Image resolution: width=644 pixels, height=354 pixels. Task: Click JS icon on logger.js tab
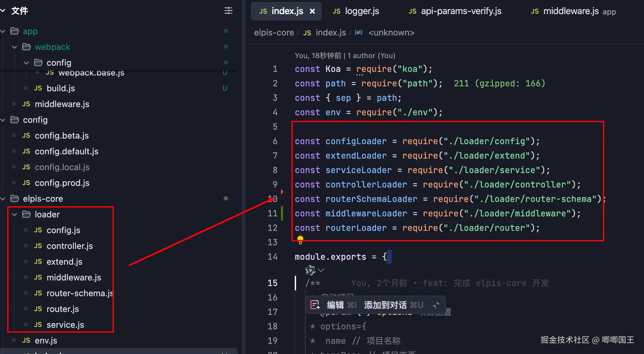(x=336, y=11)
